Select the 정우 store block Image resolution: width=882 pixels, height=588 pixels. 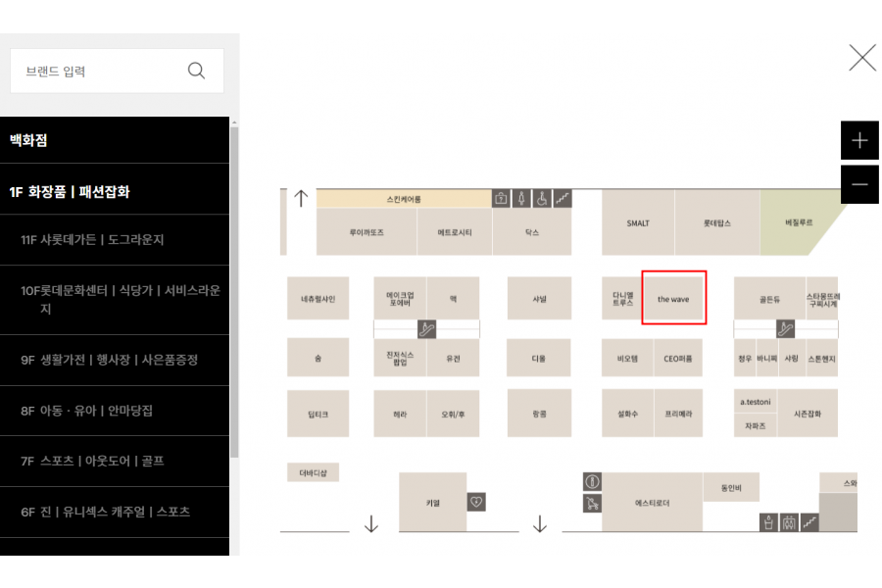point(745,358)
